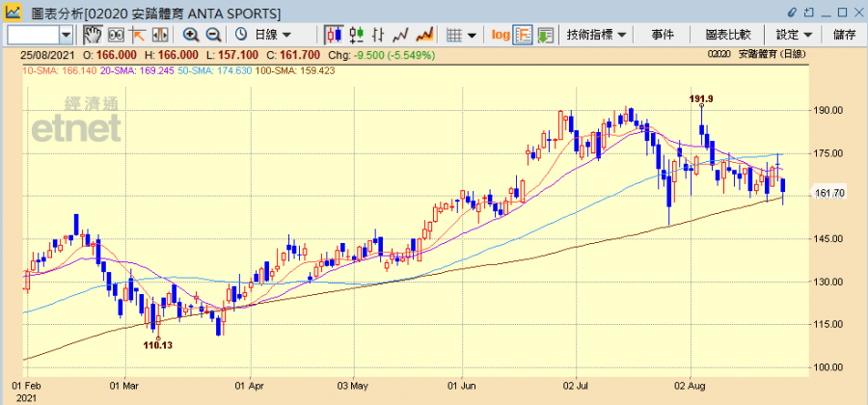
Task: Toggle the candlestick chart type
Action: 335,35
